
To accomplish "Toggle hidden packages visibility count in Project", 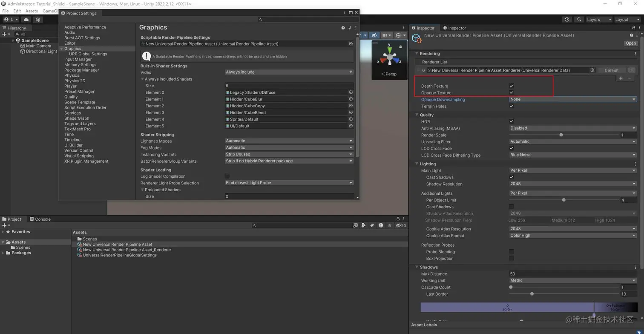I will pos(401,225).
